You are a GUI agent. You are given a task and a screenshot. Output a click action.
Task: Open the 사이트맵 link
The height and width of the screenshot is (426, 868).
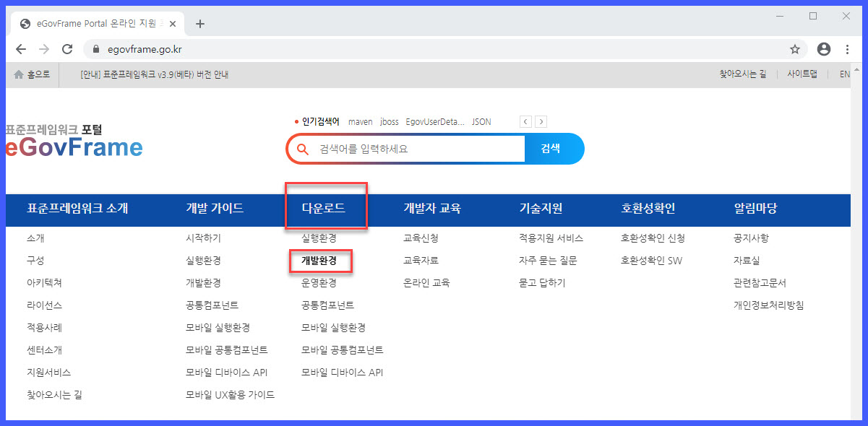(802, 74)
